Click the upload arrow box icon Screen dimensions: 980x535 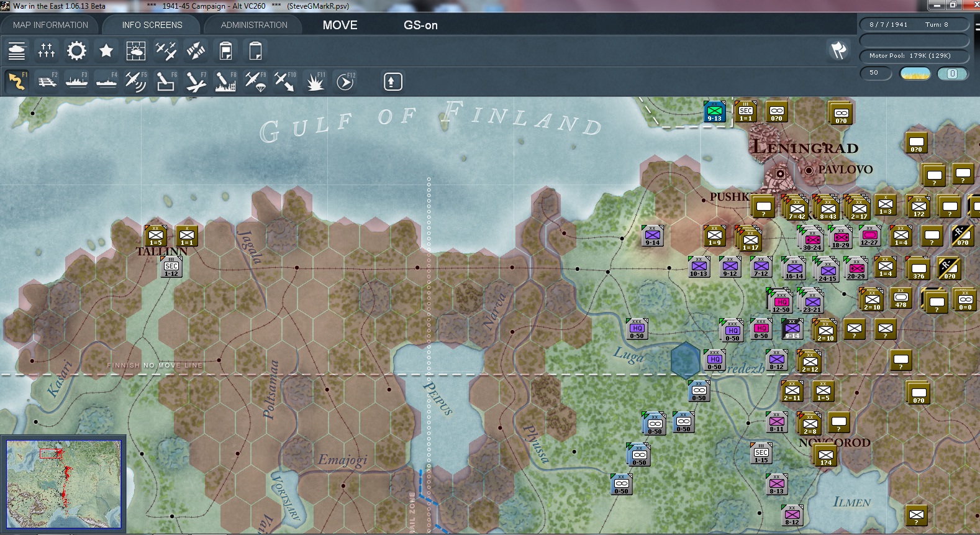(x=392, y=81)
